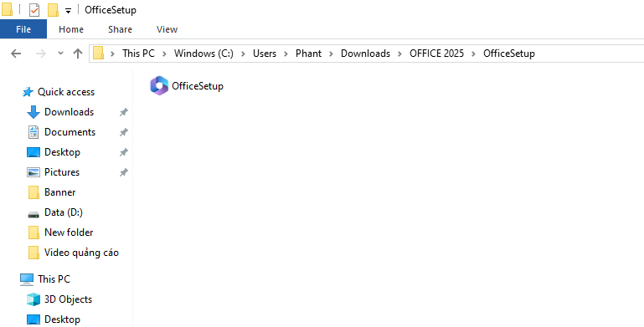This screenshot has width=644, height=327.
Task: Click the Forward navigation arrow
Action: pos(41,54)
